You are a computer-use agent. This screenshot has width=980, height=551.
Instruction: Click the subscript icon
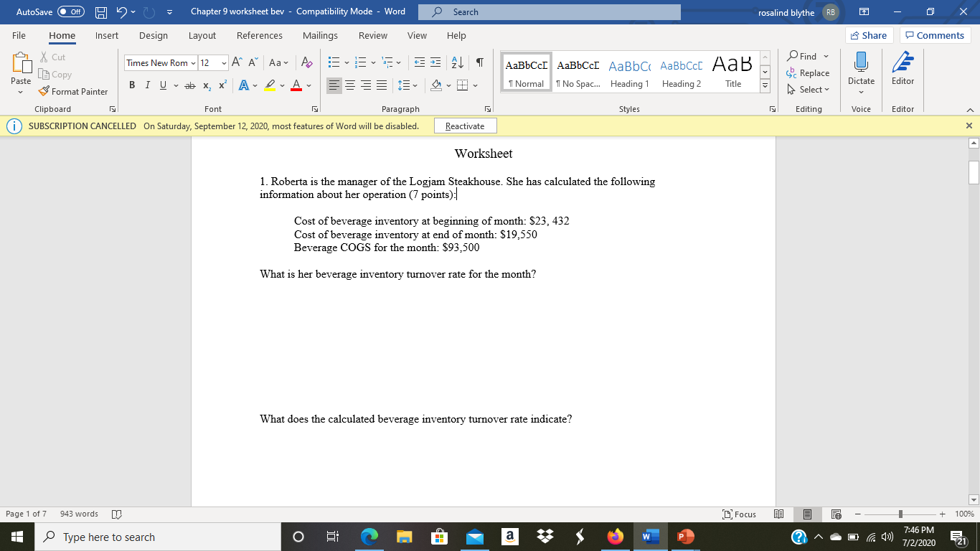206,85
